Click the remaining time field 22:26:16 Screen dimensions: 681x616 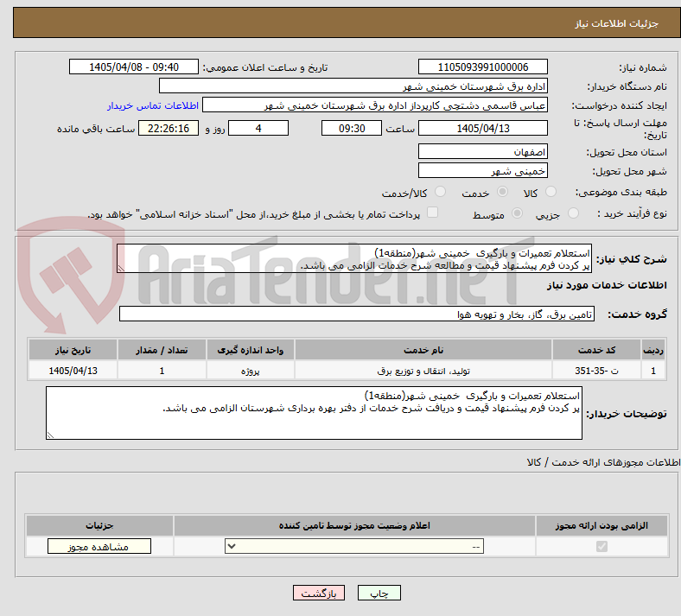[169, 128]
